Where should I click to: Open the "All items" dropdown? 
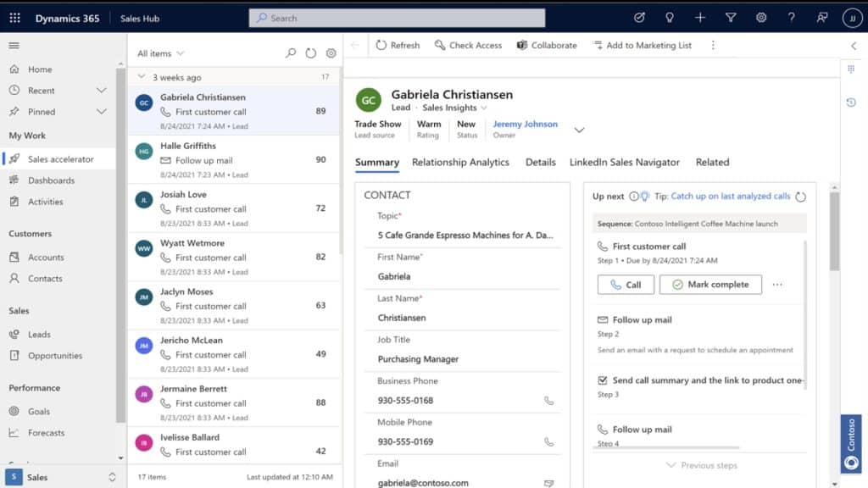pyautogui.click(x=161, y=53)
